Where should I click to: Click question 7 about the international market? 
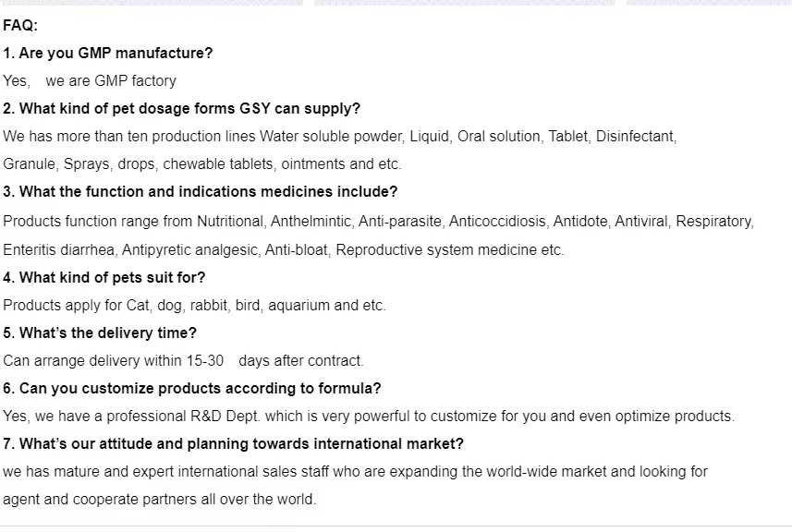234,443
